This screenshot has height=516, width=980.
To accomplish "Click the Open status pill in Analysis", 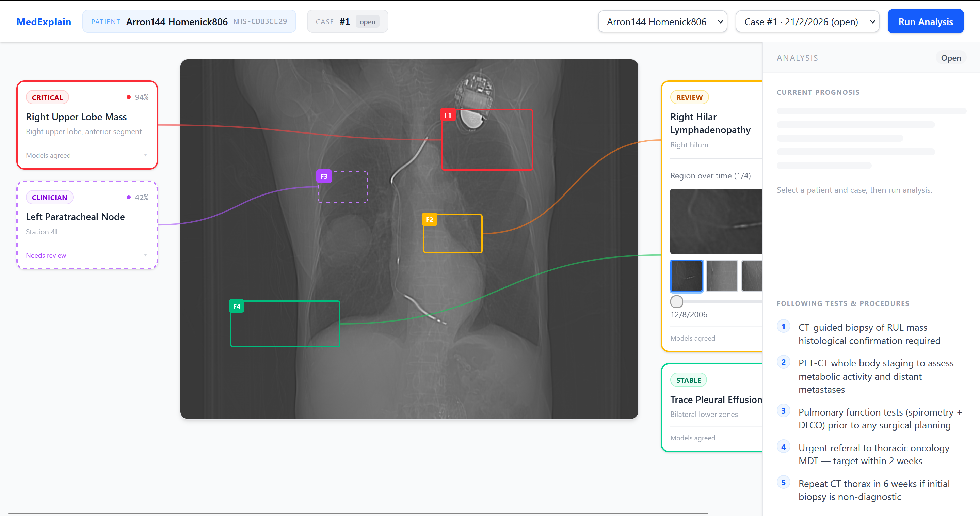I will click(950, 58).
